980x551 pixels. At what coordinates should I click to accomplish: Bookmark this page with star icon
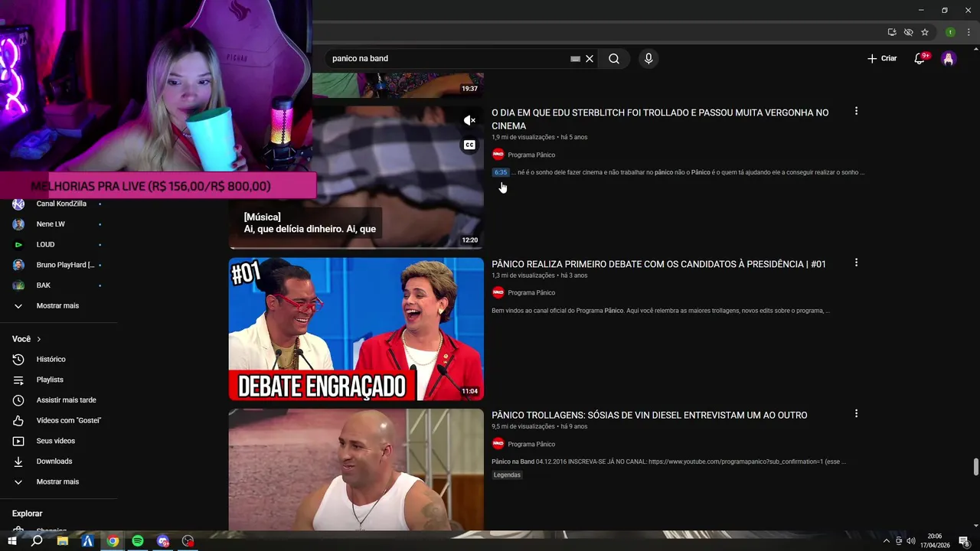(x=925, y=32)
